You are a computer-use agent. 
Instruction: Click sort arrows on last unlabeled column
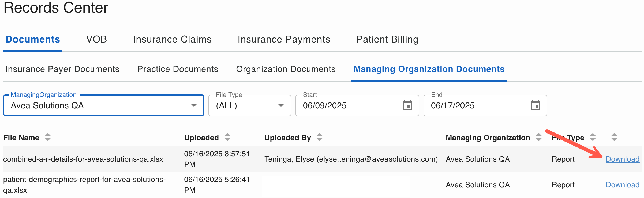pos(614,137)
